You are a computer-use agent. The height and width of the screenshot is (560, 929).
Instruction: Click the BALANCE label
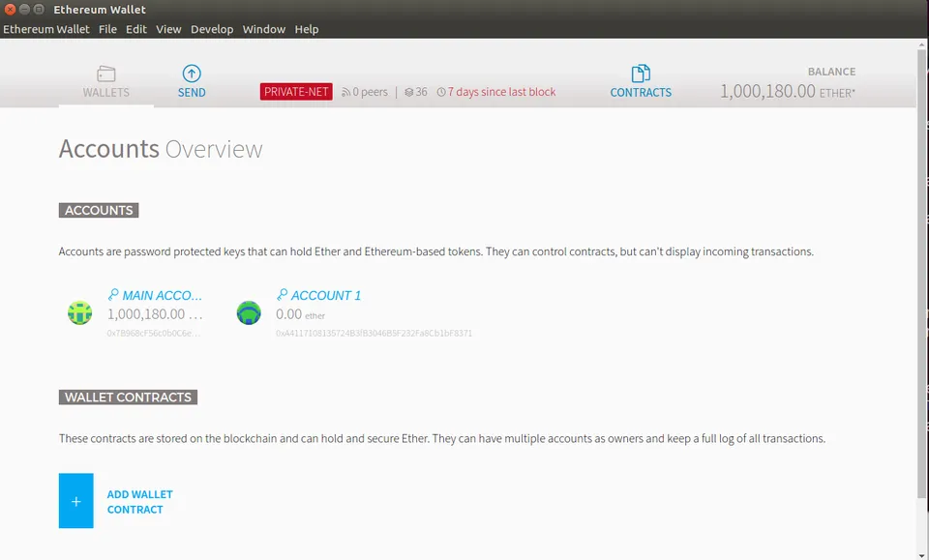(x=831, y=72)
